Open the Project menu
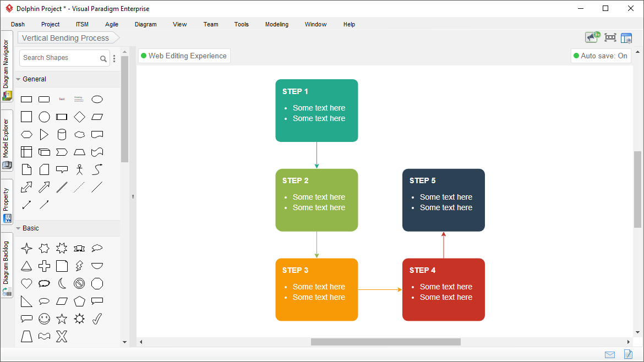This screenshot has height=362, width=644. [50, 24]
